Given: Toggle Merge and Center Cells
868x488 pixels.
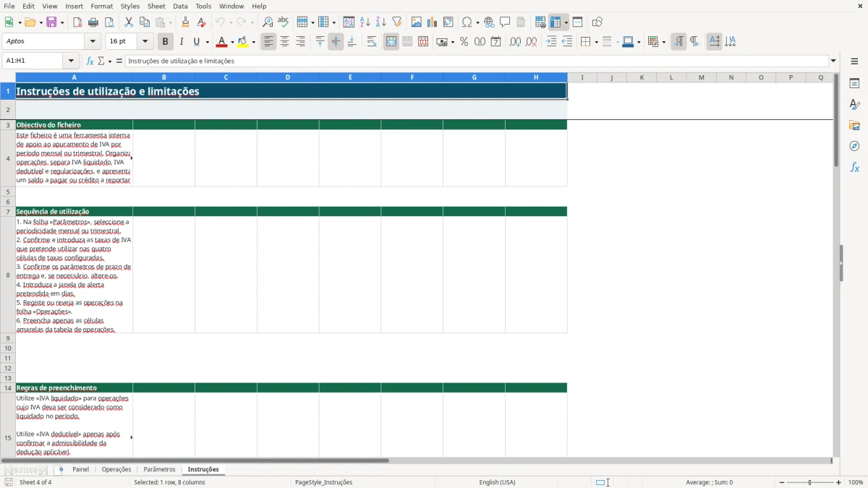Looking at the screenshot, I should click(x=391, y=42).
